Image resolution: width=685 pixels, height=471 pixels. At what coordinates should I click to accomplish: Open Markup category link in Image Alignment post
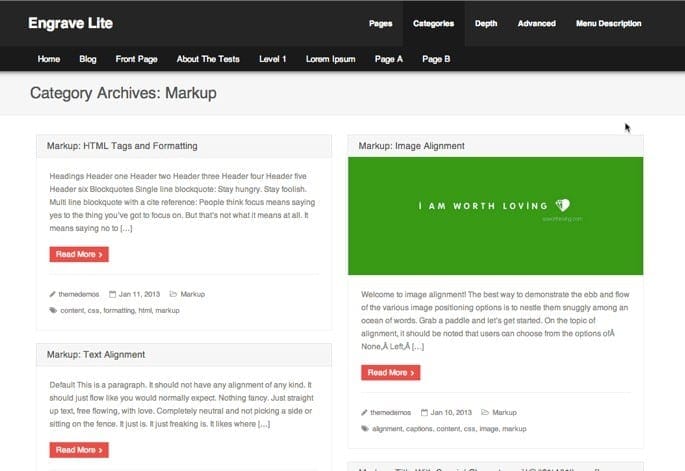point(505,412)
